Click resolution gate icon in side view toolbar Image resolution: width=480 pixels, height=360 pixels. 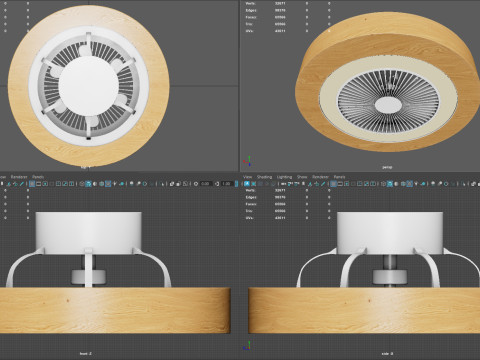(x=347, y=184)
